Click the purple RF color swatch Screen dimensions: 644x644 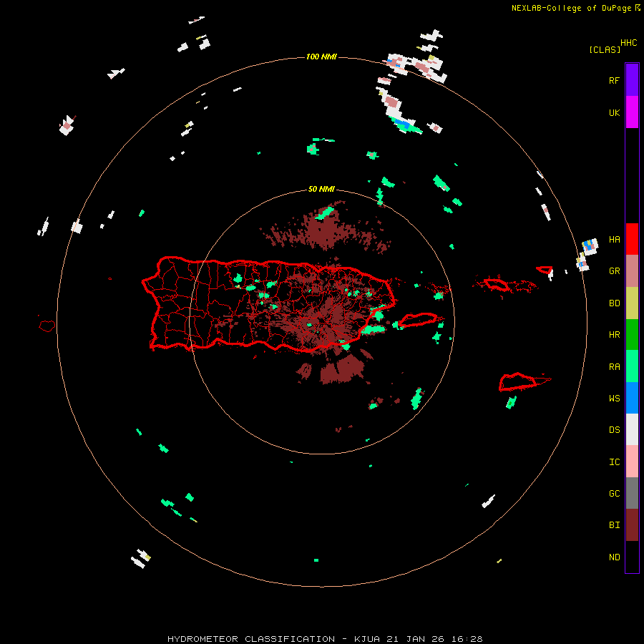pyautogui.click(x=632, y=80)
